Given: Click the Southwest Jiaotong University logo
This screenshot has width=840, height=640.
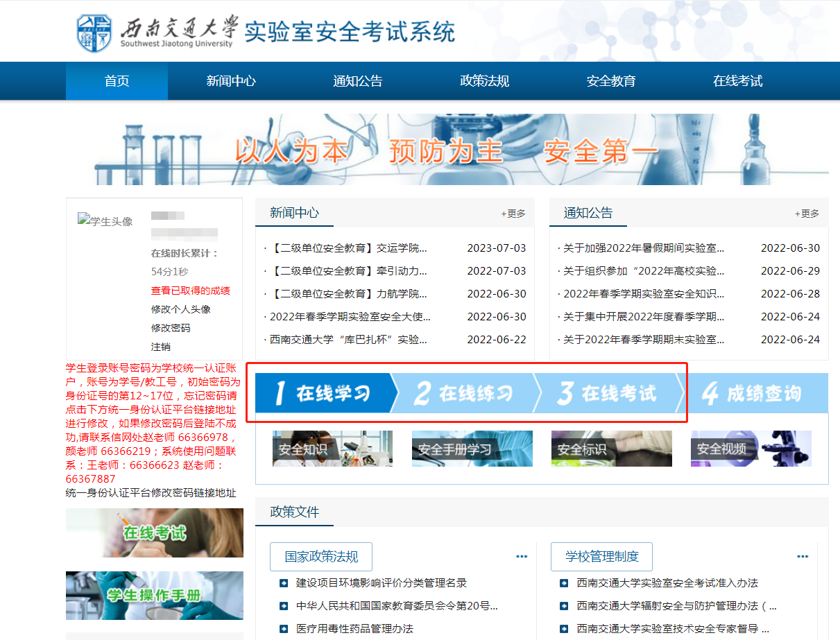Looking at the screenshot, I should click(94, 32).
